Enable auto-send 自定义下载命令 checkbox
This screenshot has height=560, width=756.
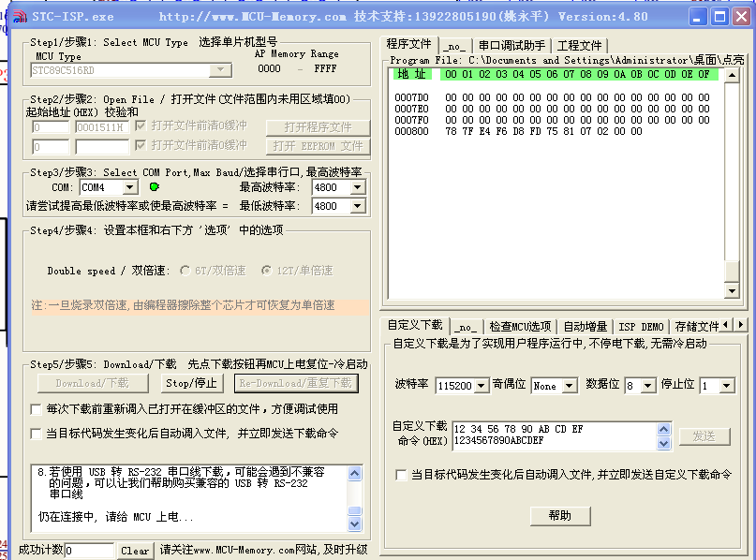401,475
